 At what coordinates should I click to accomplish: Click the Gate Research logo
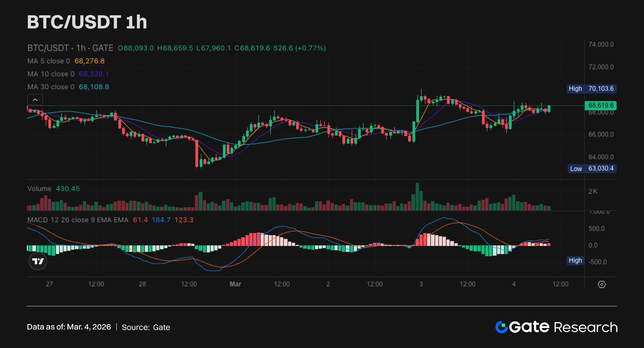(x=556, y=327)
